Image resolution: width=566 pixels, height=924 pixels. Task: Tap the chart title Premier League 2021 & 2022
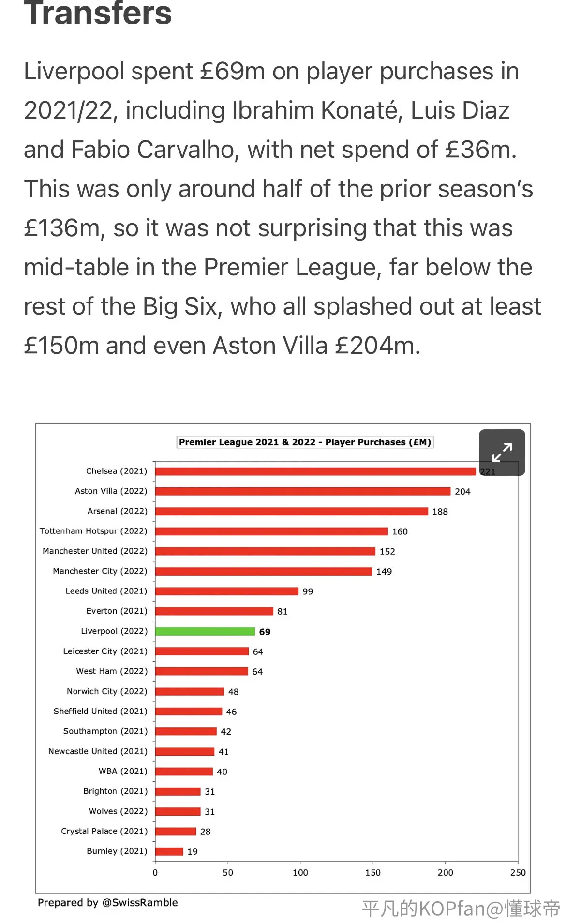click(305, 442)
